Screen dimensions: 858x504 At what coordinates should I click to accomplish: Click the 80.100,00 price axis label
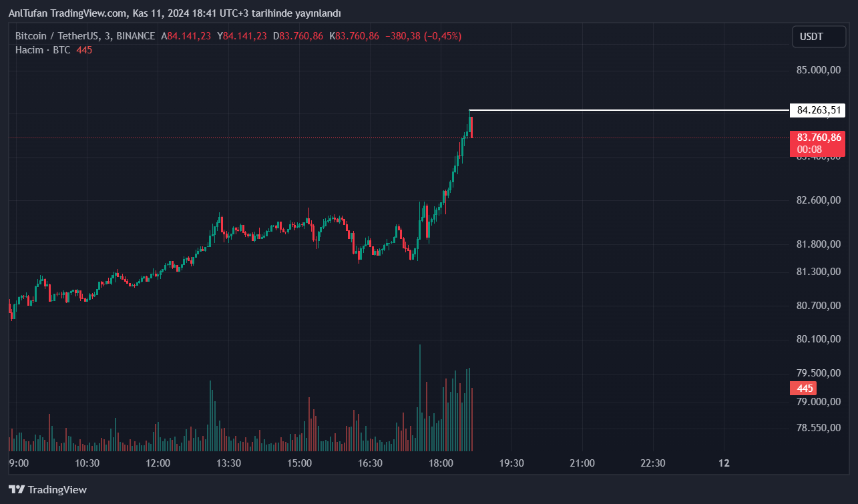click(x=819, y=339)
